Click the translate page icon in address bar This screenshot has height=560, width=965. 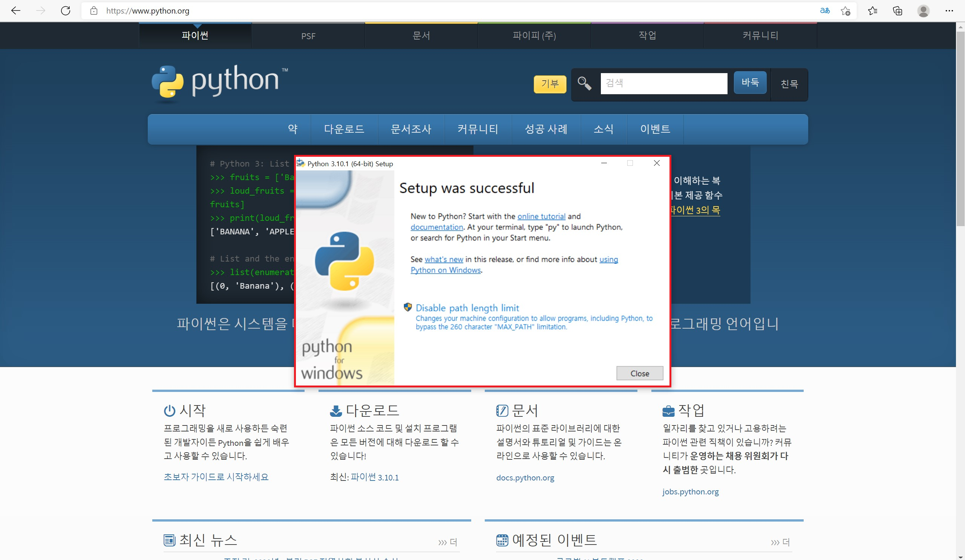(x=825, y=11)
